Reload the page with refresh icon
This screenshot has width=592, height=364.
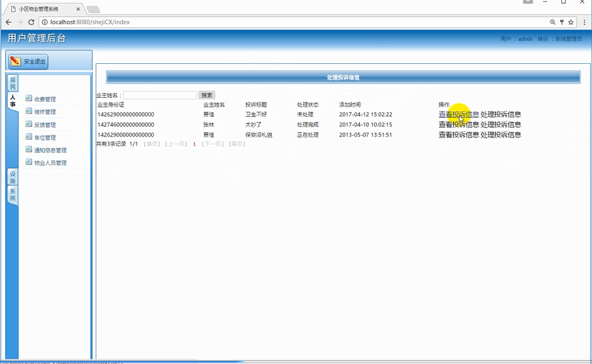31,22
